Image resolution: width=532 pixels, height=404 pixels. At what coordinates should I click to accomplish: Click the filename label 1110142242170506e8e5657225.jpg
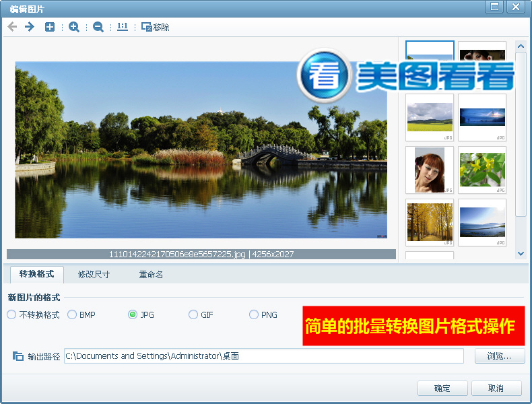pos(176,255)
